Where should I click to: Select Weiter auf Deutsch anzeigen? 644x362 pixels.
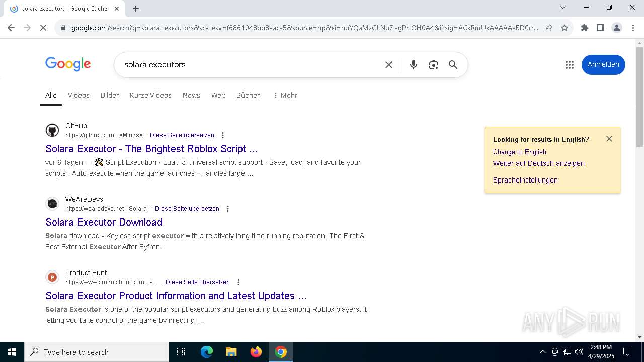pos(539,163)
